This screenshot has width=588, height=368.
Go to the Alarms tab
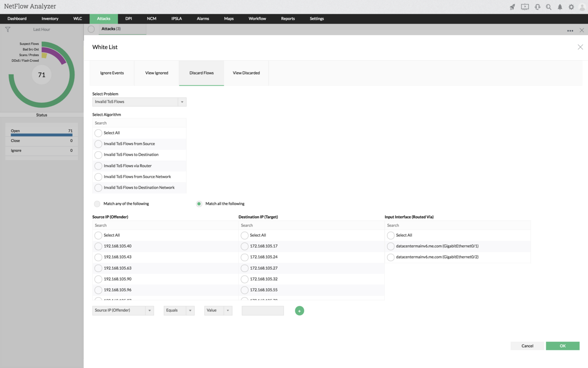203,19
